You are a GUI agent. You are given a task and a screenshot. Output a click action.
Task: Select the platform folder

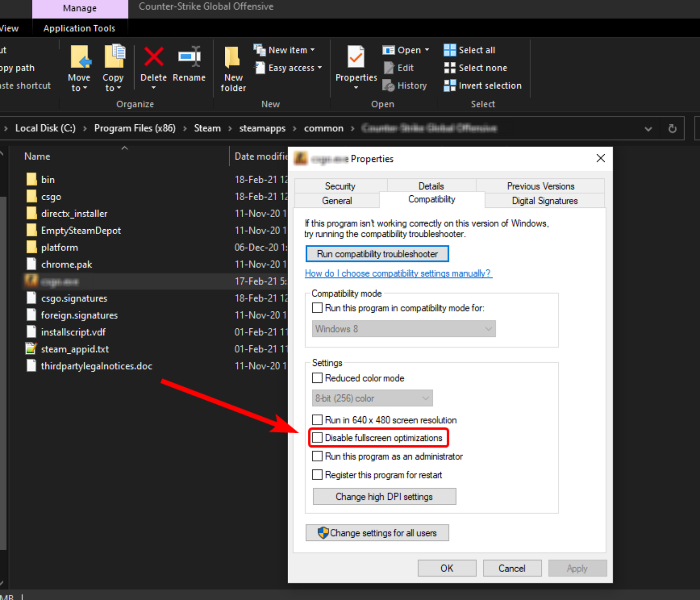coord(52,248)
